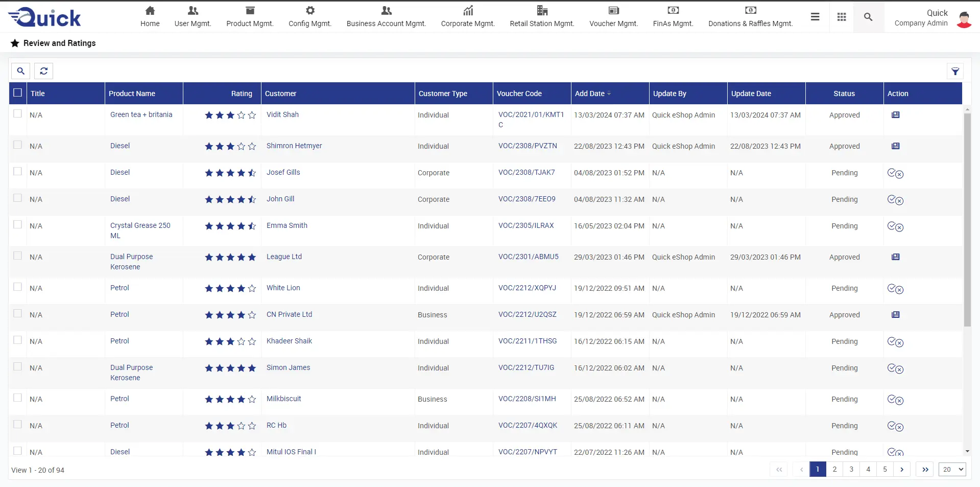Open the page size dropdown showing 20

[952, 470]
